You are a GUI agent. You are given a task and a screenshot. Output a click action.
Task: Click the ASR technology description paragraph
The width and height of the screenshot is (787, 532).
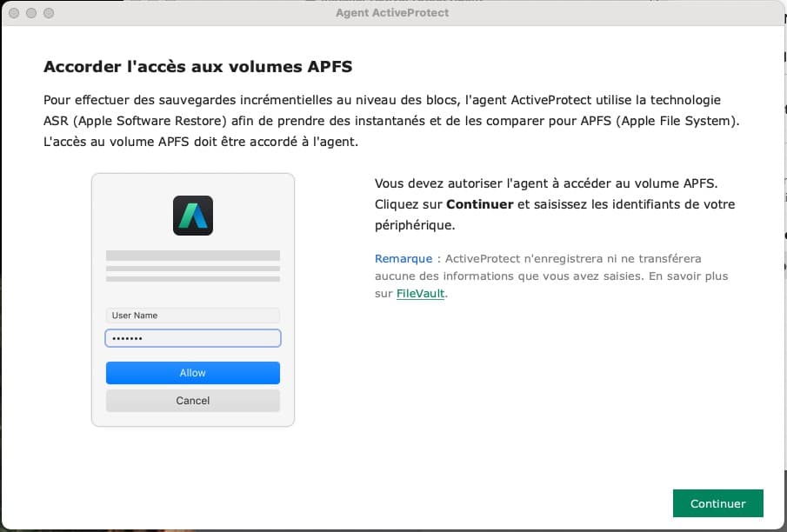[x=390, y=110]
